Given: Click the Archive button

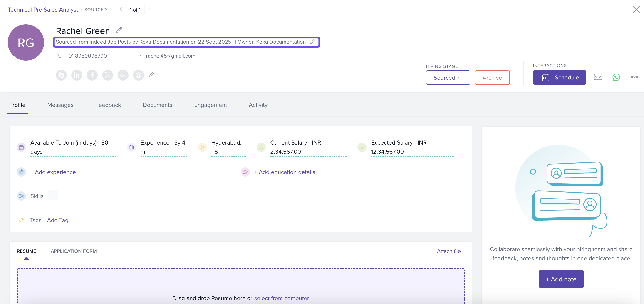Looking at the screenshot, I should 492,78.
